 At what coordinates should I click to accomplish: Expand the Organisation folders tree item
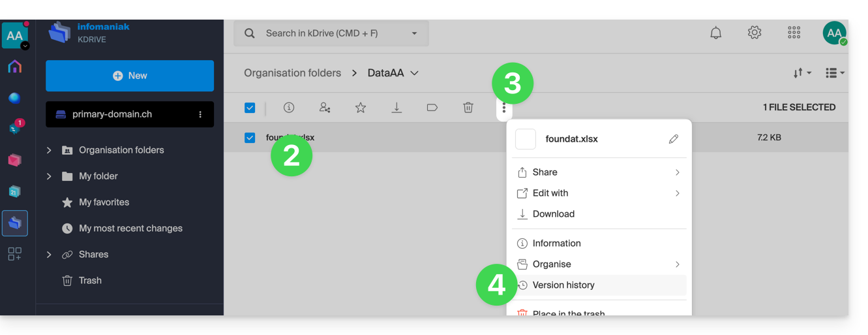[49, 150]
